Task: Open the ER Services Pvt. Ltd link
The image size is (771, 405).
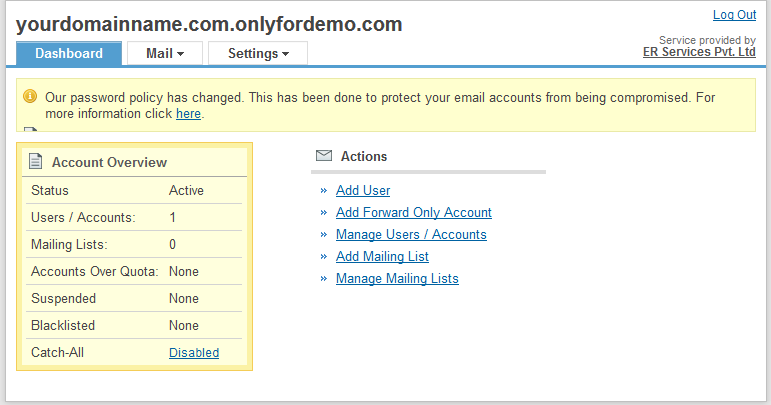Action: (699, 52)
